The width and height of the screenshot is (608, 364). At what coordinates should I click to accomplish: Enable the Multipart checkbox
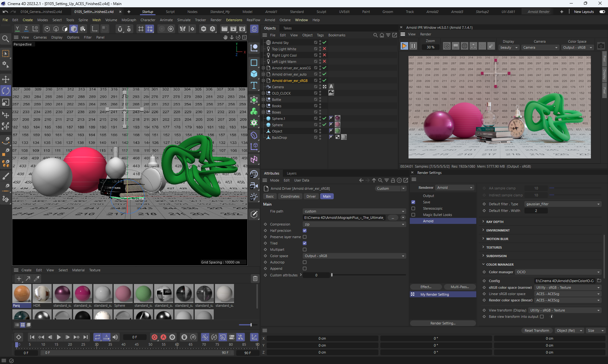tap(305, 250)
